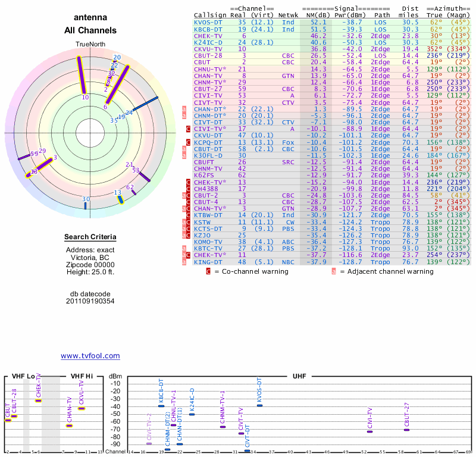Click the KTBW-DT callsign
Screen dimensions: 476x457
[x=208, y=215]
